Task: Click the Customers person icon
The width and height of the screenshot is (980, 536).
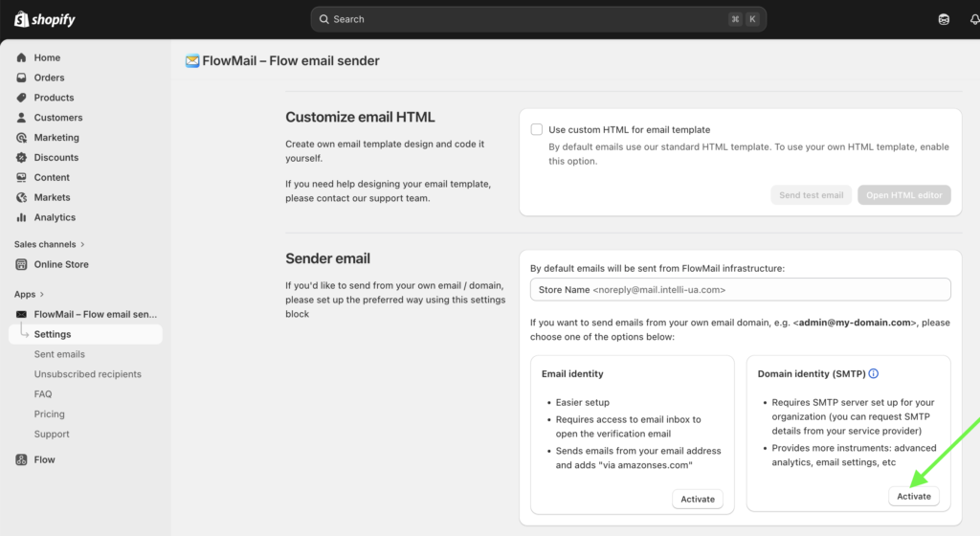Action: tap(21, 118)
